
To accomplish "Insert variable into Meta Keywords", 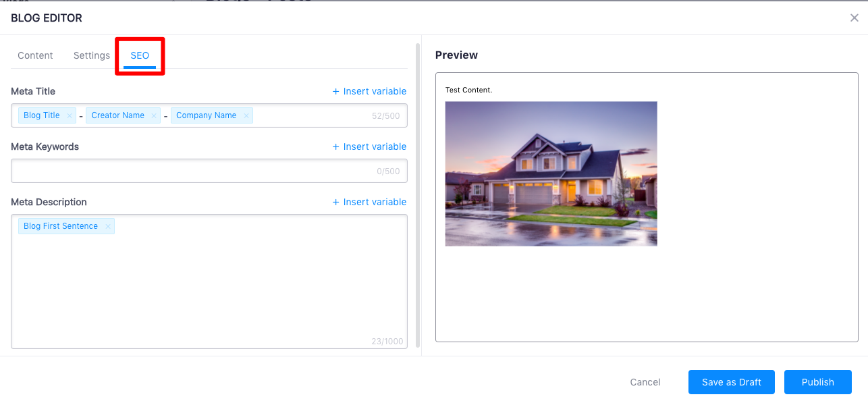I will pos(369,146).
